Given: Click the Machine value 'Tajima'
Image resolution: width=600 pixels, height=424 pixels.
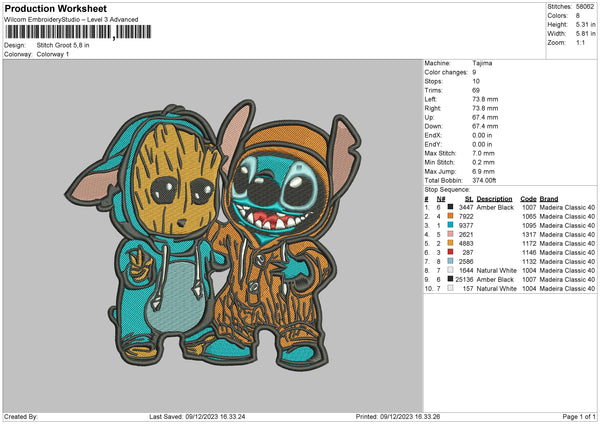Looking at the screenshot, I should point(482,63).
